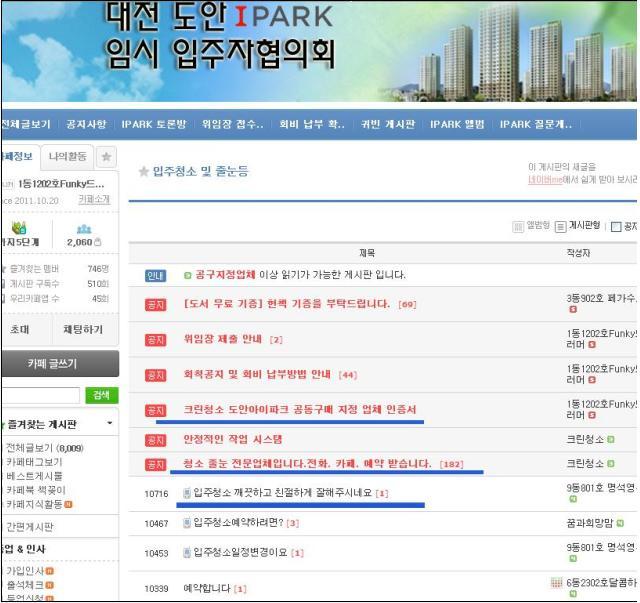The height and width of the screenshot is (603, 640).
Task: Open the 위임장 접수 menu tab
Action: pos(232,124)
